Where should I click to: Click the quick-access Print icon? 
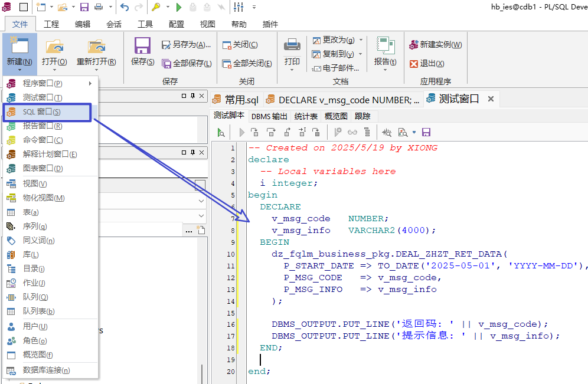point(98,6)
